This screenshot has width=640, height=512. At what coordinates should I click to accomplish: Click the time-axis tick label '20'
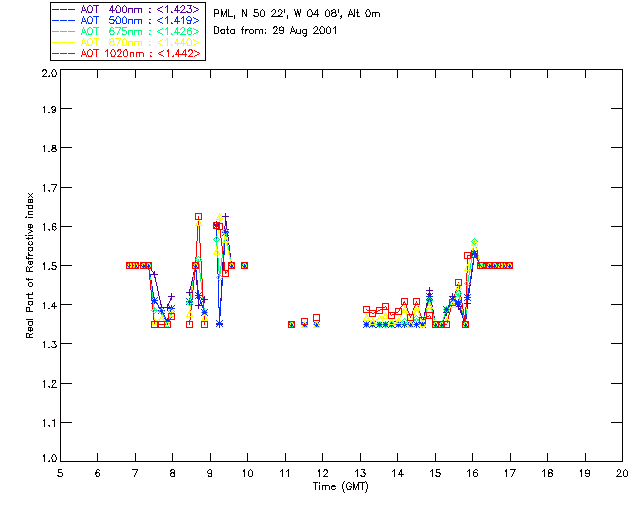pos(622,473)
